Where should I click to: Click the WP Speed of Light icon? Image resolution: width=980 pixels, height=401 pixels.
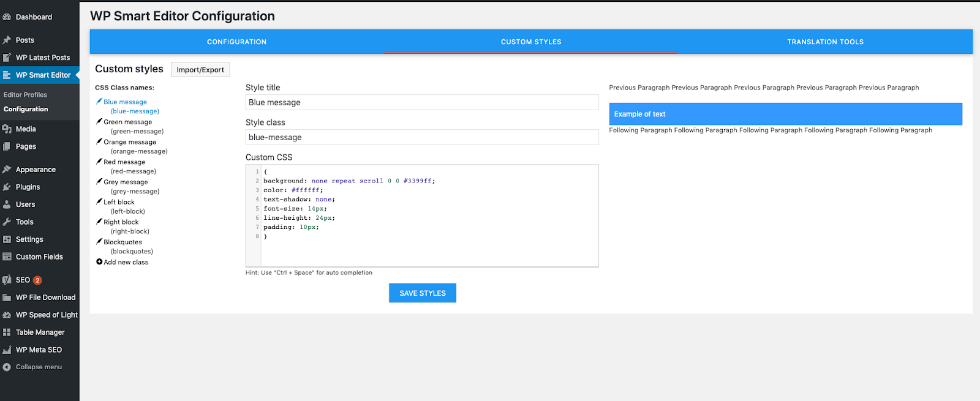(x=7, y=315)
